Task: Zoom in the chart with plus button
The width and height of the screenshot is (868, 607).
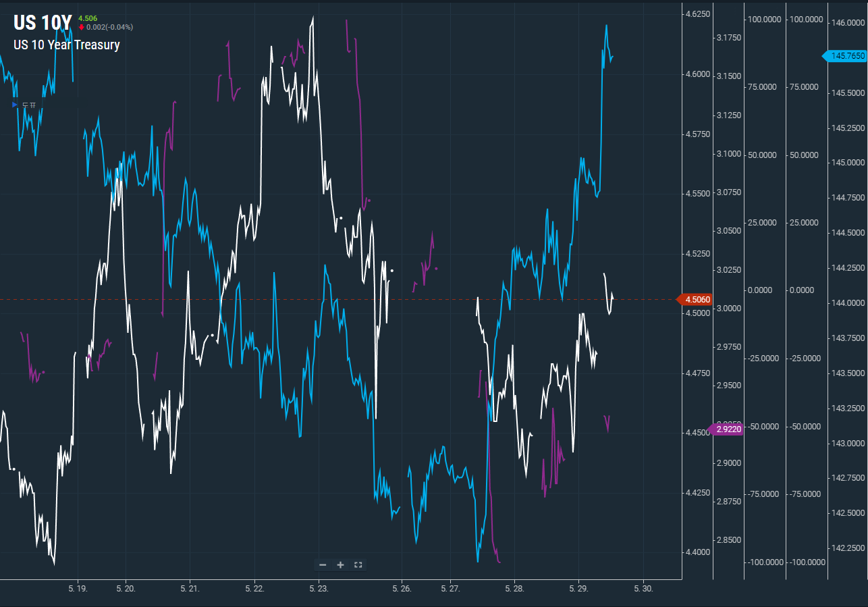Action: click(340, 565)
